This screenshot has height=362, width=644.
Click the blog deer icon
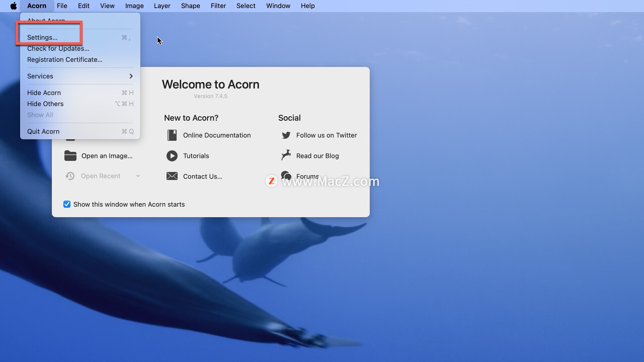click(x=286, y=155)
